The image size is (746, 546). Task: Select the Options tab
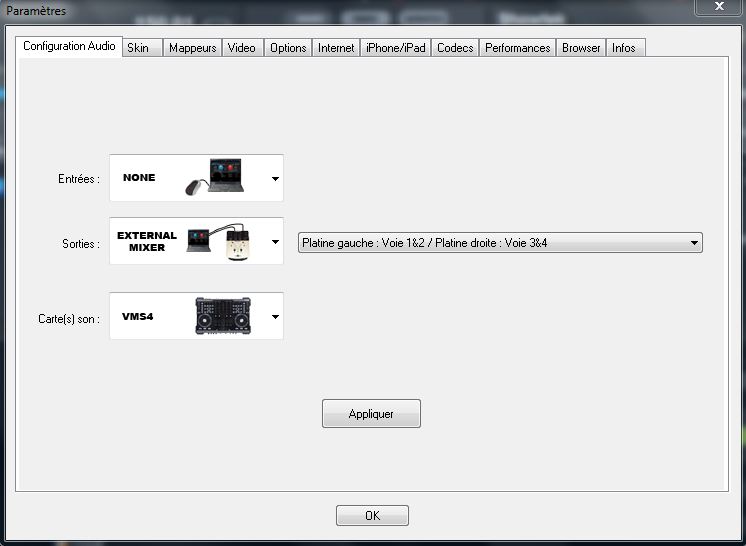(288, 48)
